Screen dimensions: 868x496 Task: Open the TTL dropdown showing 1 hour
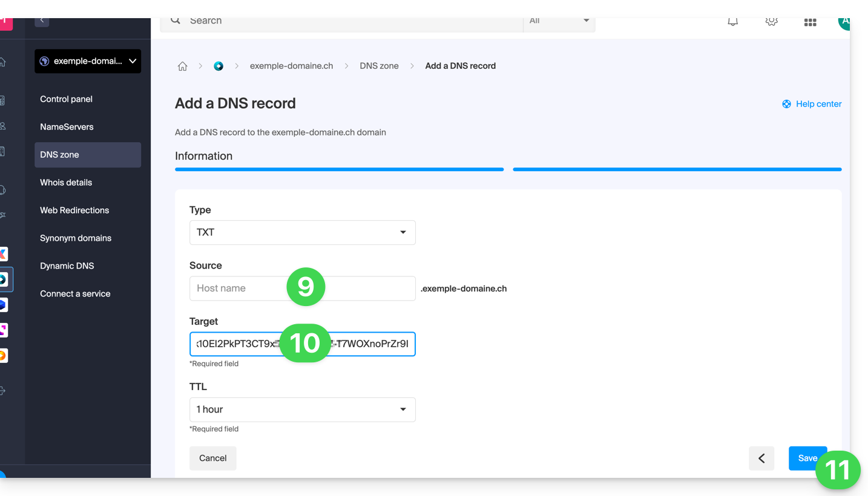pyautogui.click(x=302, y=410)
